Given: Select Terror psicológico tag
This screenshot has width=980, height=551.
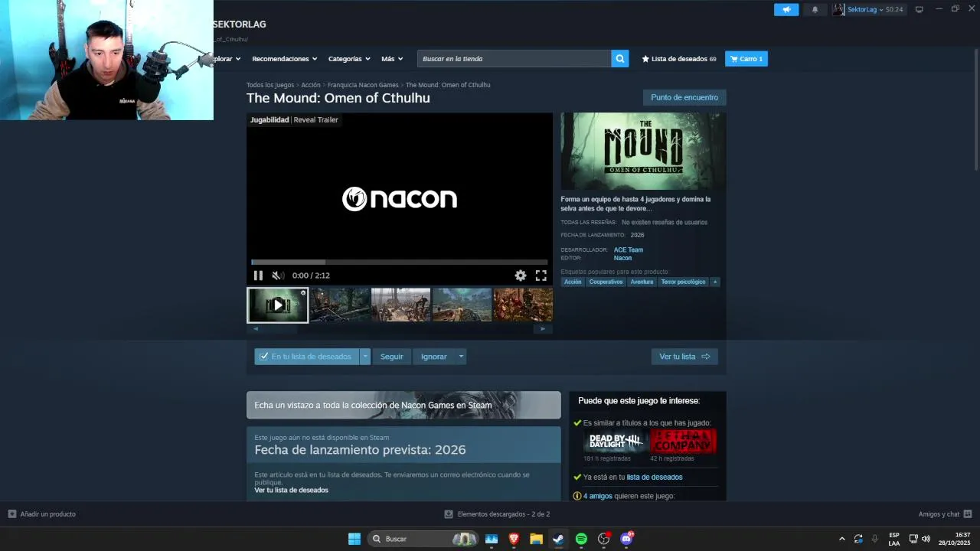Looking at the screenshot, I should [683, 282].
